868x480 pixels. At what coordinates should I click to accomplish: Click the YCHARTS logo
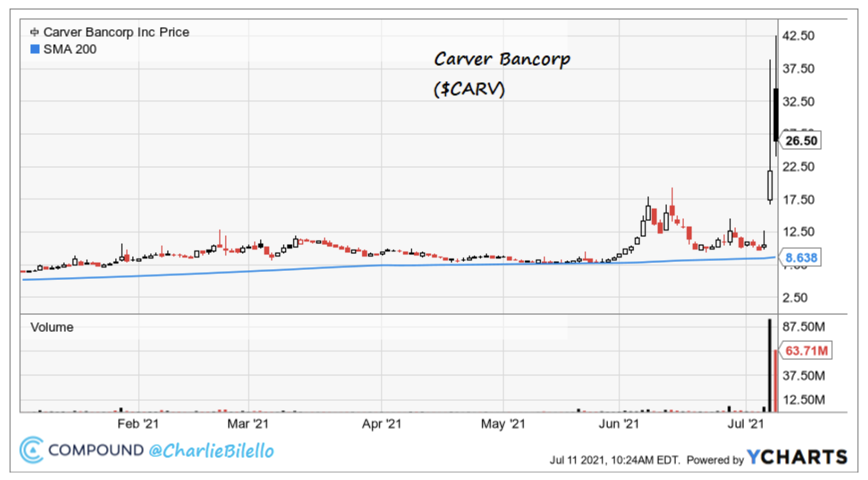pyautogui.click(x=796, y=457)
